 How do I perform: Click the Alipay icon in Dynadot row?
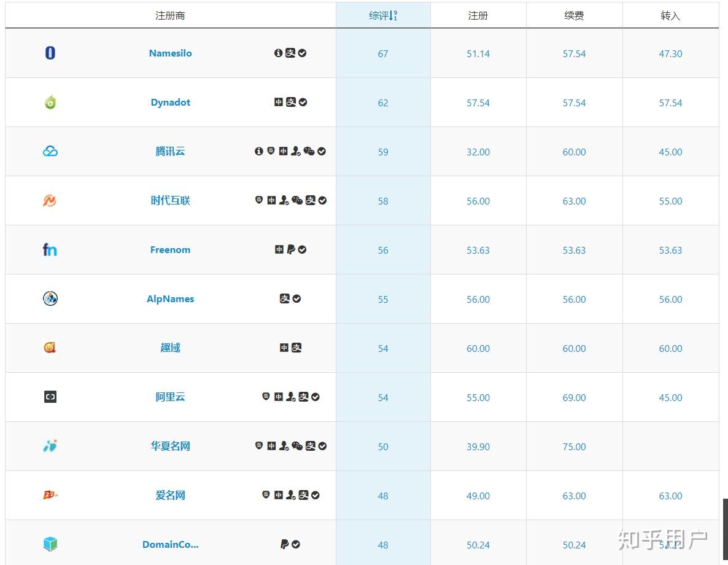(x=290, y=102)
